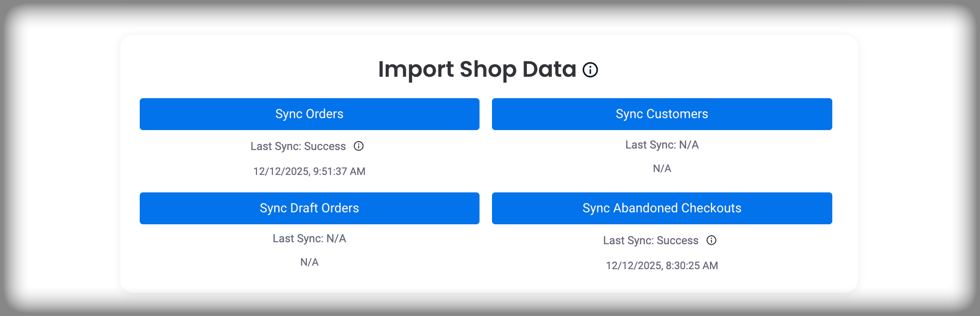Click the info icon beside Abandoned Checkouts status
This screenshot has height=316, width=980.
pos(712,240)
